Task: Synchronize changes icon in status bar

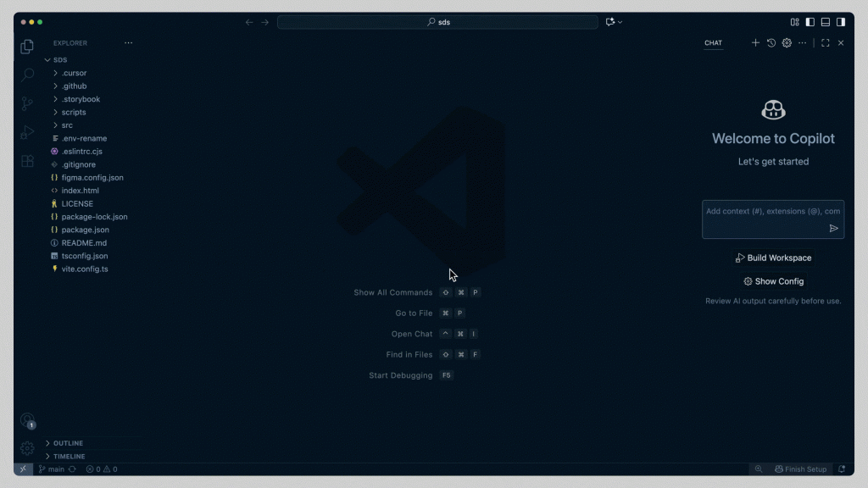Action: point(72,469)
